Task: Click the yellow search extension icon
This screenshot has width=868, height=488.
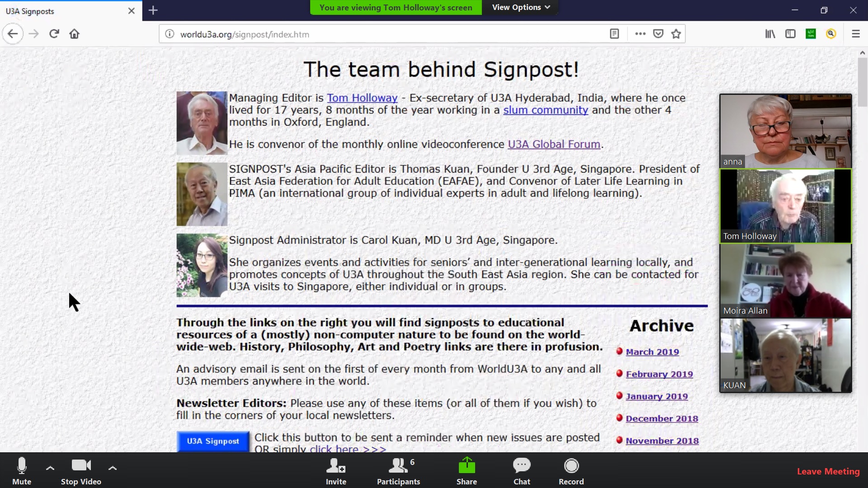Action: [x=831, y=34]
